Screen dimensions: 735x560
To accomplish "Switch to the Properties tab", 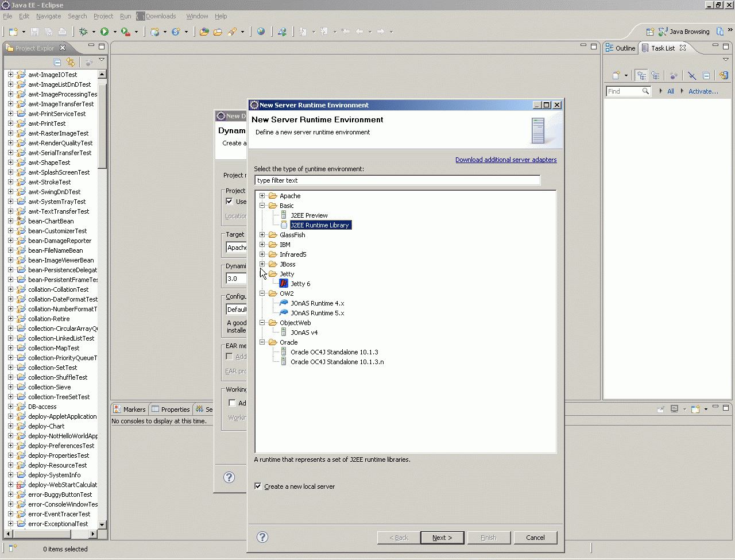I will [171, 410].
